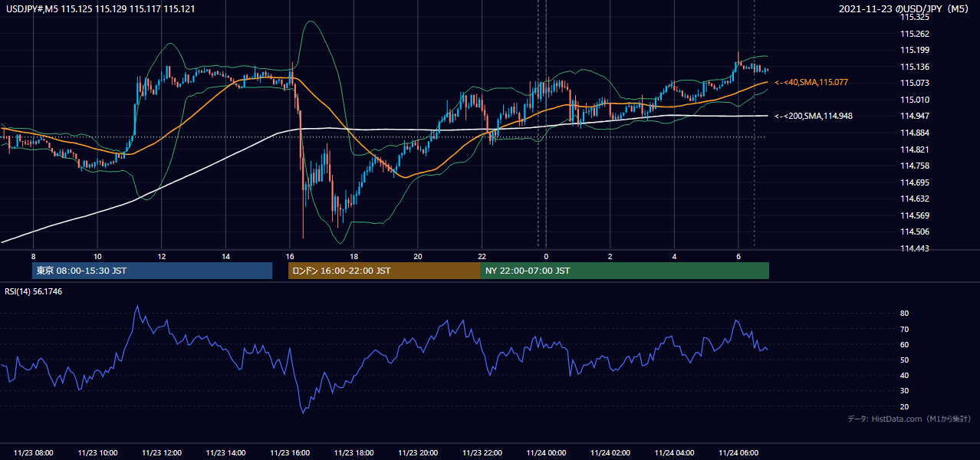Screen dimensions: 980x460
Task: Click RSI axis level 20
Action: (x=905, y=406)
